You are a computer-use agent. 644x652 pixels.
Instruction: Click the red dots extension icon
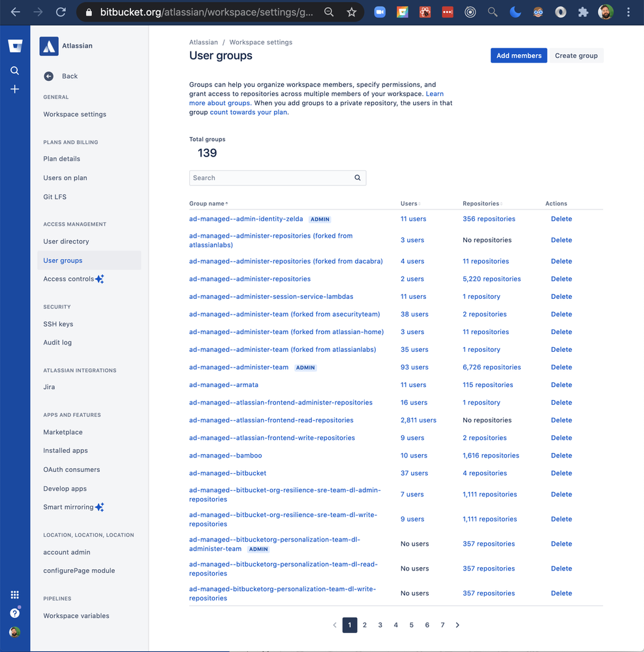pyautogui.click(x=448, y=12)
